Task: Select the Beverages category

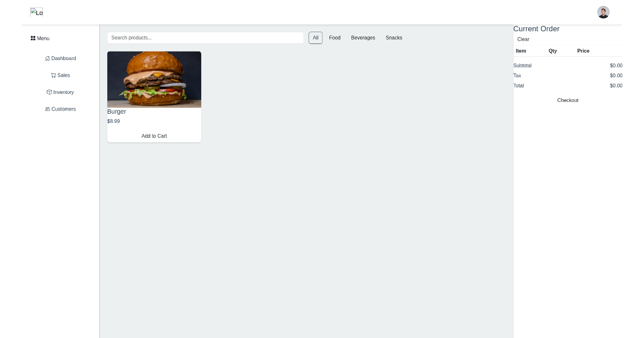Action: pos(363,38)
